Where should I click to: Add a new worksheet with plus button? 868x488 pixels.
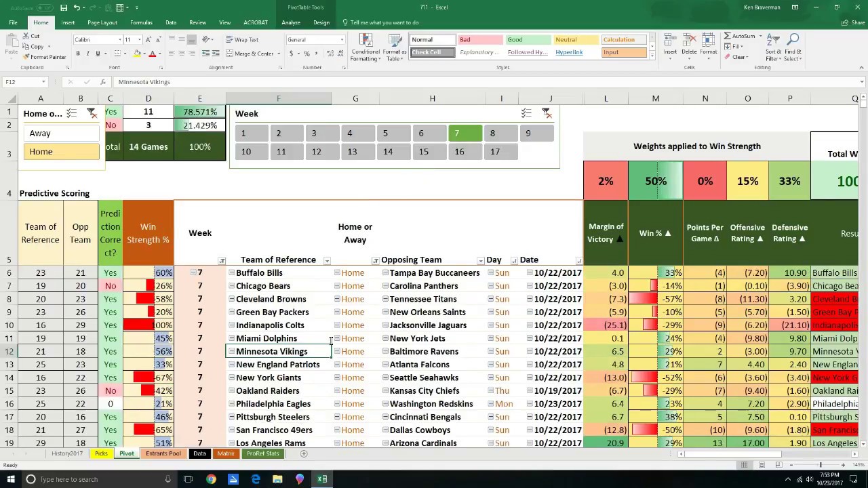pos(304,453)
